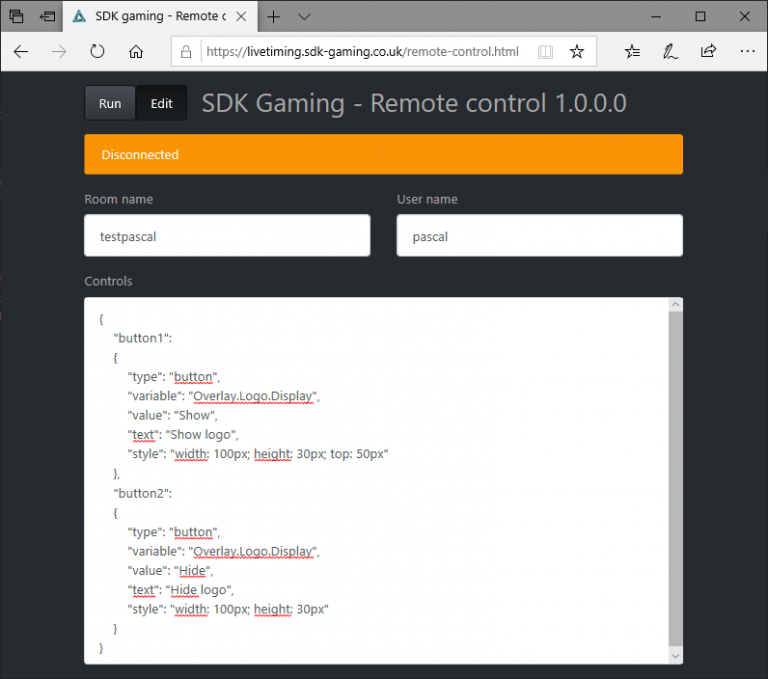Select the SDK gaming tab
Screen dimensions: 768x679
158,17
